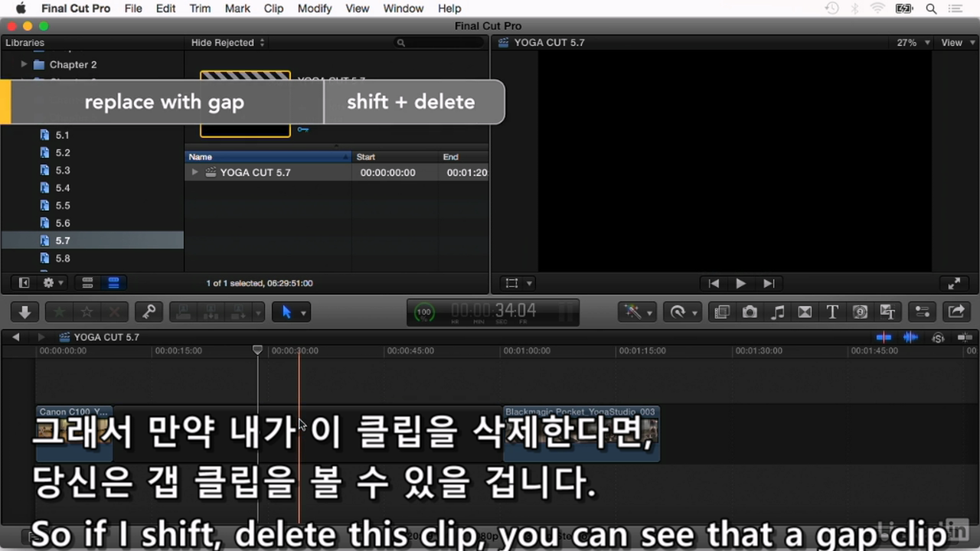
Task: Open the Transitions browser
Action: tap(805, 311)
